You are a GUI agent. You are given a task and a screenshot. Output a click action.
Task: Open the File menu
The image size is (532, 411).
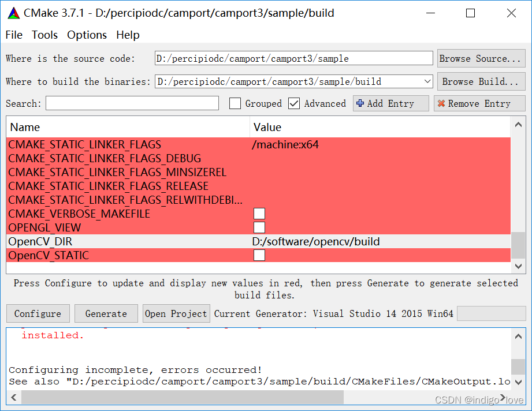tap(14, 35)
